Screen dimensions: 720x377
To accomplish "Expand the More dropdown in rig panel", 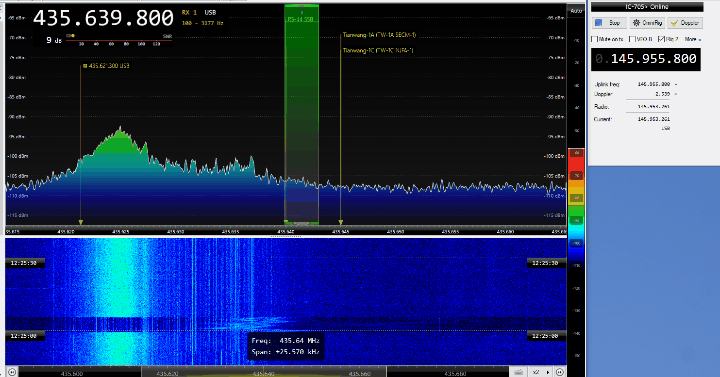I will pyautogui.click(x=692, y=39).
